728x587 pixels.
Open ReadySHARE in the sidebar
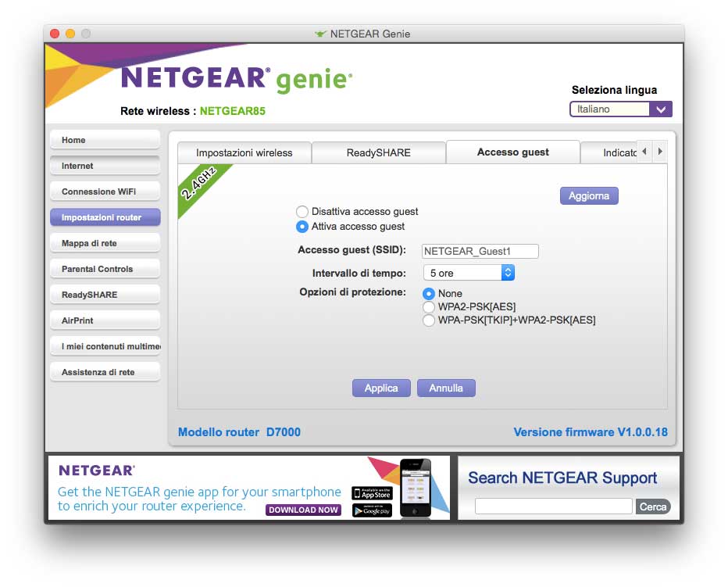105,295
